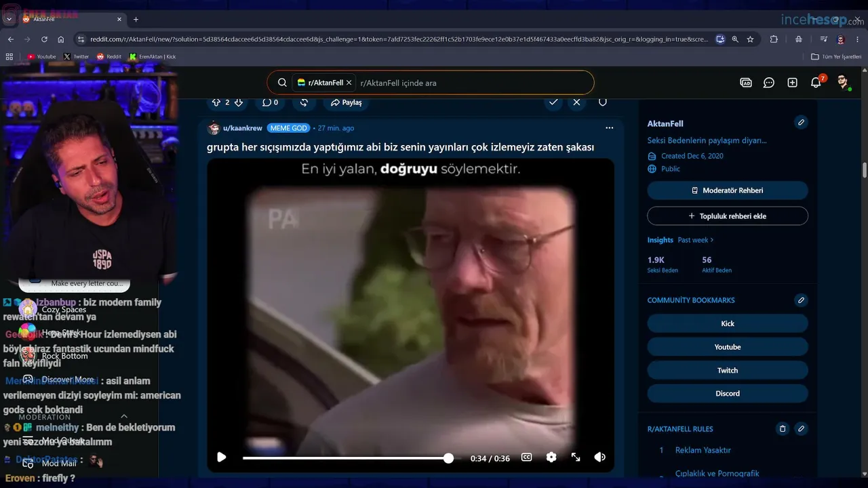
Task: Click the MEME GOD flair
Action: pyautogui.click(x=289, y=128)
